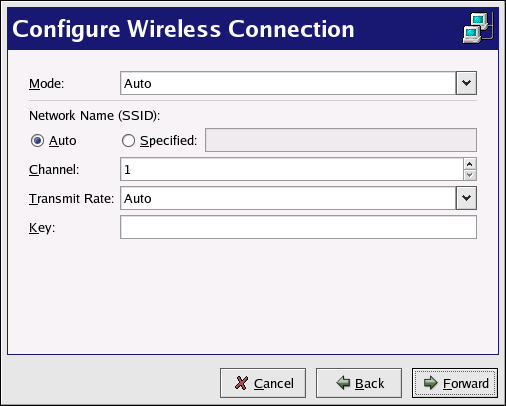Click the Channel number input field

click(x=292, y=169)
